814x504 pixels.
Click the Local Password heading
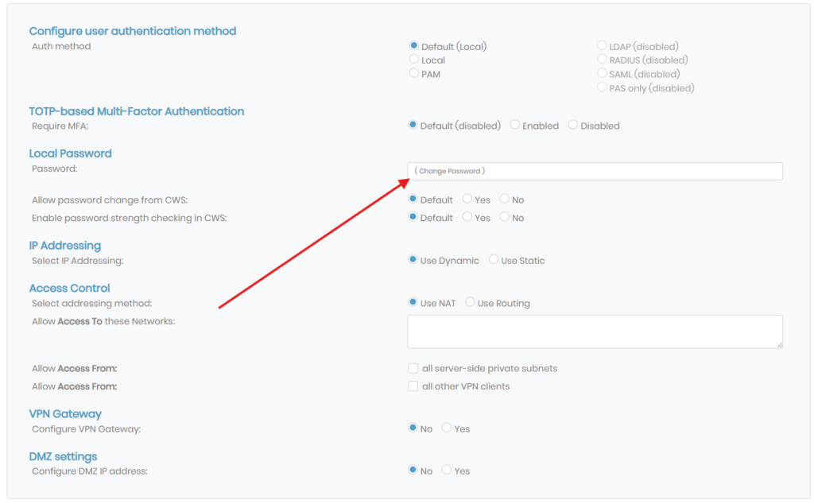coord(70,153)
